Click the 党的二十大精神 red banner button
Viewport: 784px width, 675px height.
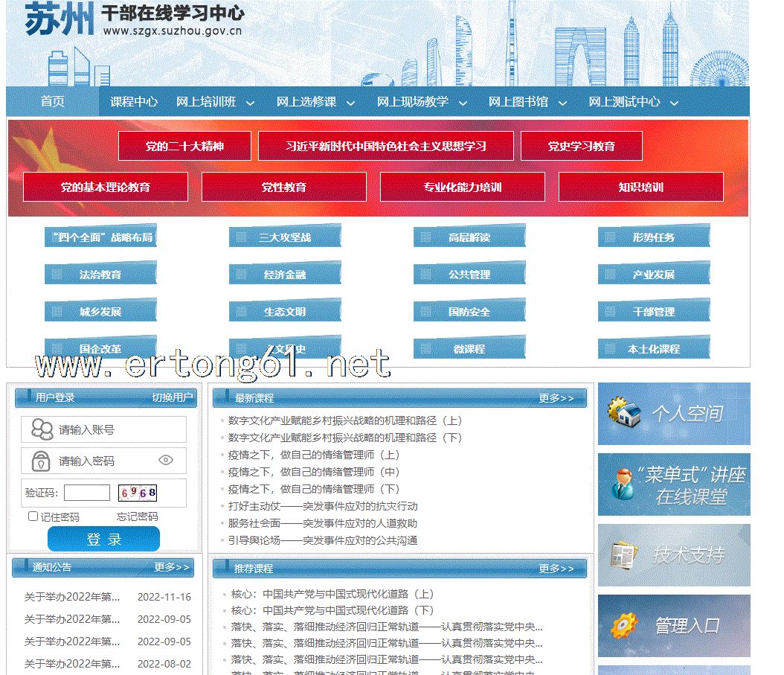coord(184,147)
